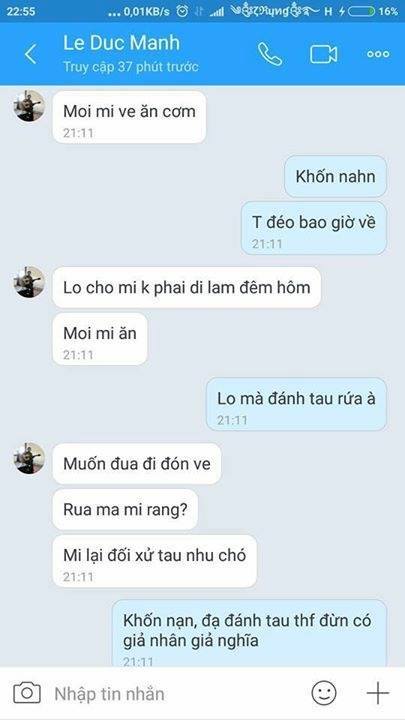This screenshot has width=405, height=720.
Task: Tap avatar beside "Muốn đua đi đón ve"
Action: click(29, 458)
